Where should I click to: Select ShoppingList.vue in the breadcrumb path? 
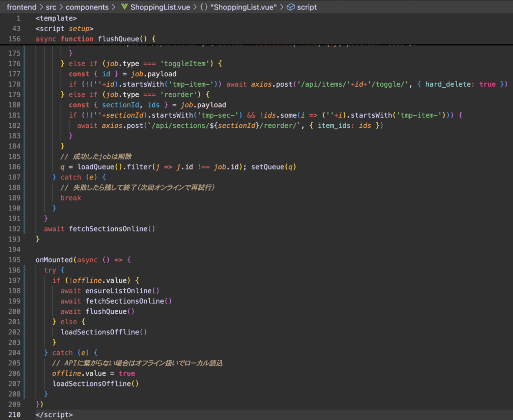tap(160, 7)
